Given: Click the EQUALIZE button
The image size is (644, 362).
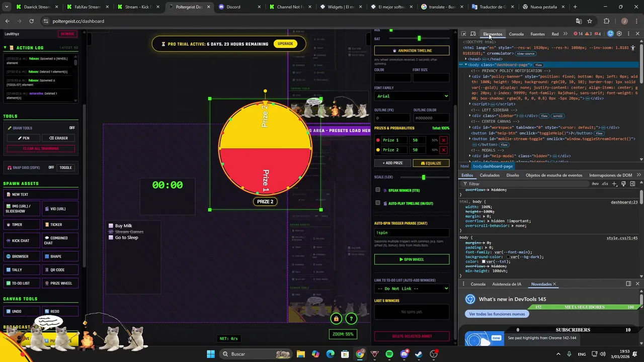Looking at the screenshot, I should [x=431, y=163].
